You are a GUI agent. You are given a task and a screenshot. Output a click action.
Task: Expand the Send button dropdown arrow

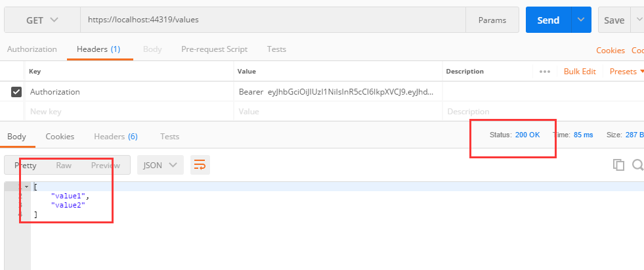coord(581,20)
